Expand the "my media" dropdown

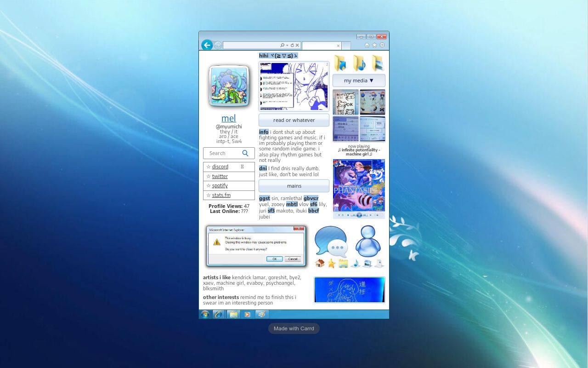(x=359, y=80)
